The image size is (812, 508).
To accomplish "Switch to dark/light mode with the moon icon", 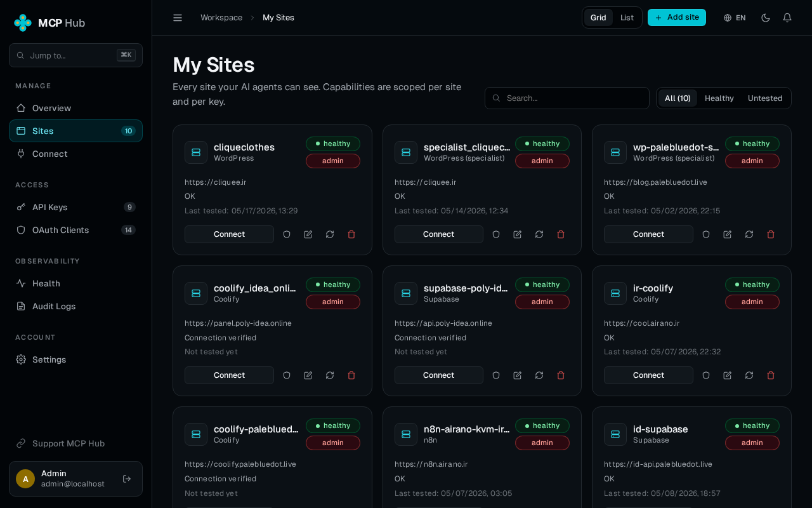I will point(766,18).
